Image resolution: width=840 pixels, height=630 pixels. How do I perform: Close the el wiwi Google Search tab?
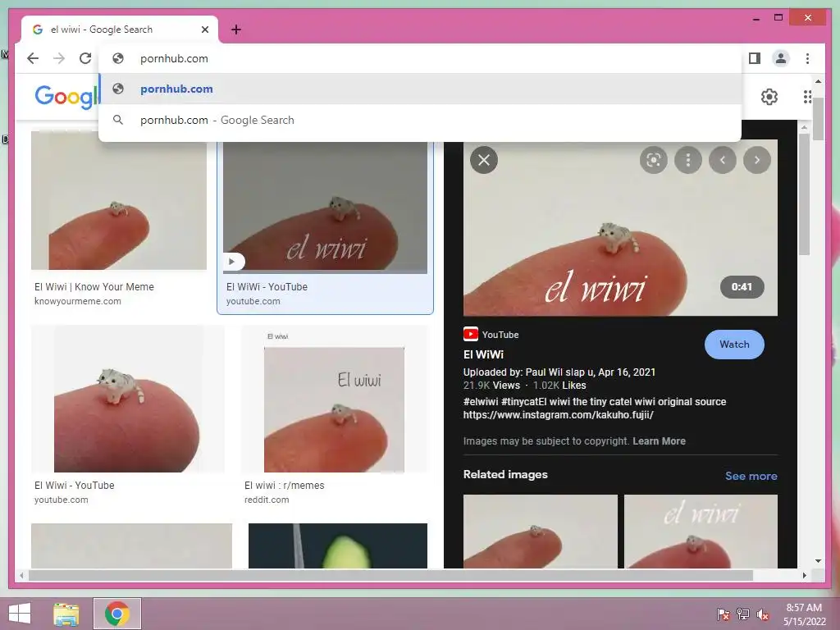(204, 30)
